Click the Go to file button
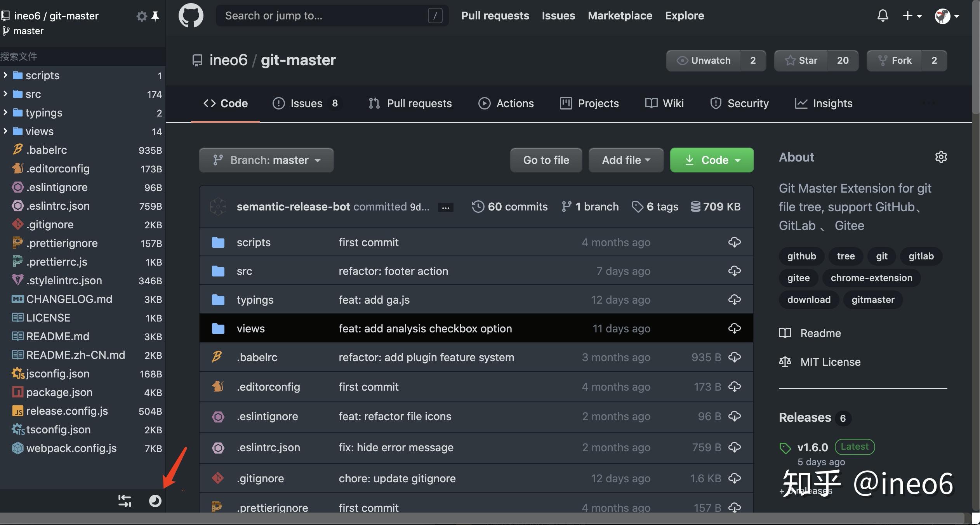Screen dimensions: 980x525 pos(546,160)
